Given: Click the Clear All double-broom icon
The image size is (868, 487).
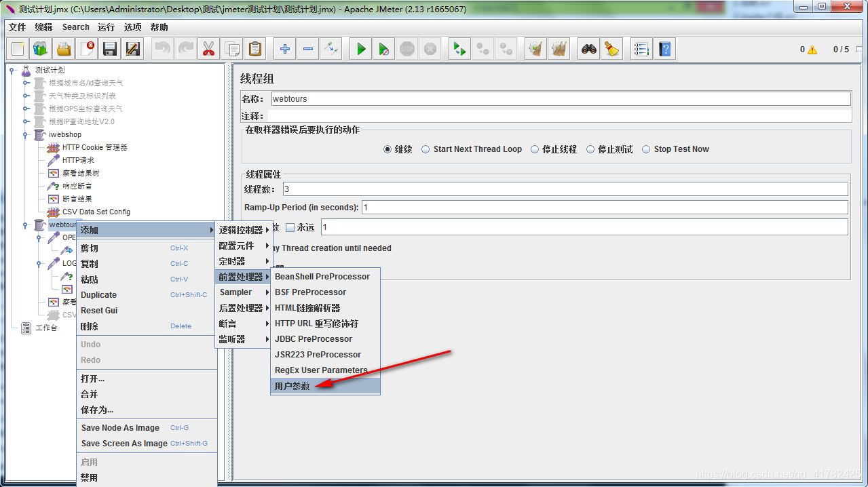Looking at the screenshot, I should (559, 49).
